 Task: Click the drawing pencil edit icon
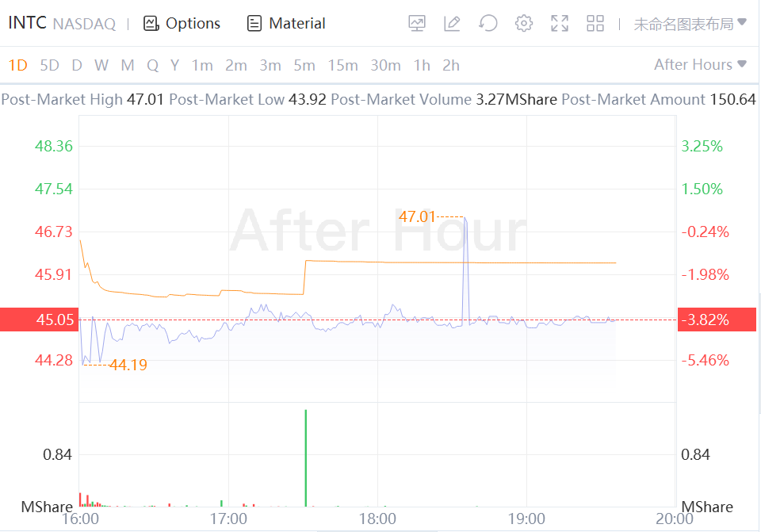[452, 24]
